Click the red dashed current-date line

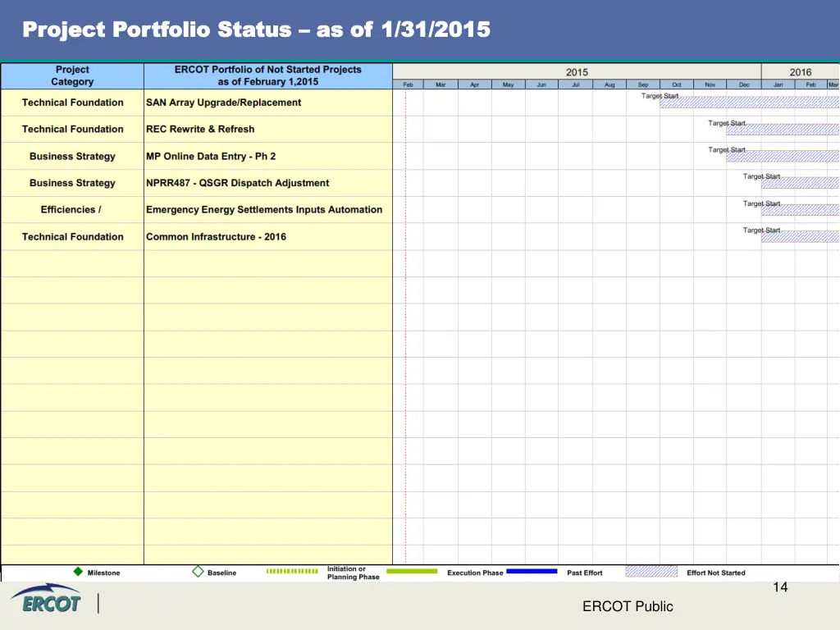[x=405, y=326]
